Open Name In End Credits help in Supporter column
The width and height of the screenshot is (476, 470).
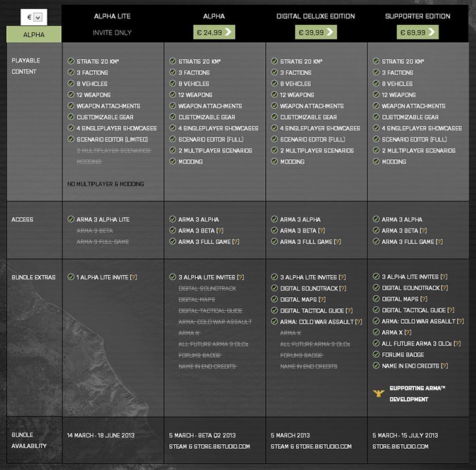[x=445, y=366]
